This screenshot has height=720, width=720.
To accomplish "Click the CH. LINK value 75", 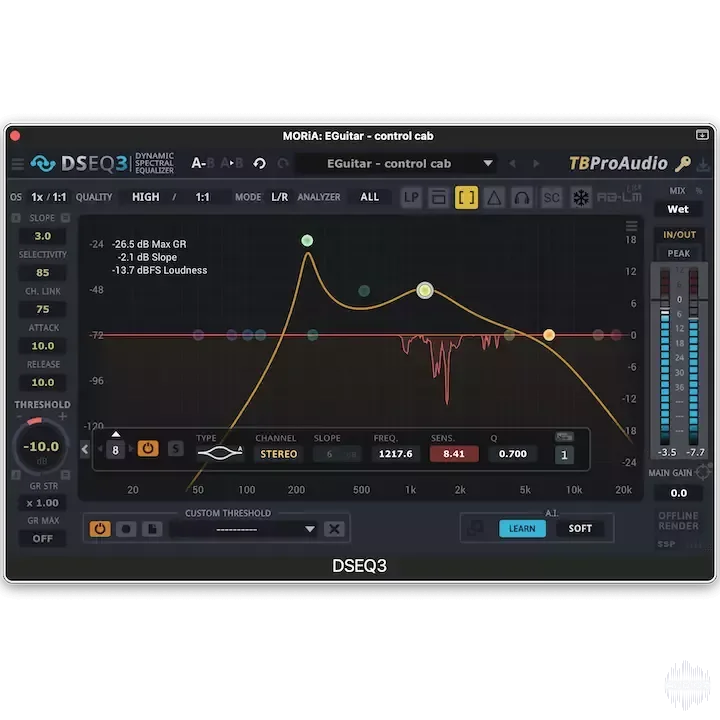I will click(x=42, y=309).
